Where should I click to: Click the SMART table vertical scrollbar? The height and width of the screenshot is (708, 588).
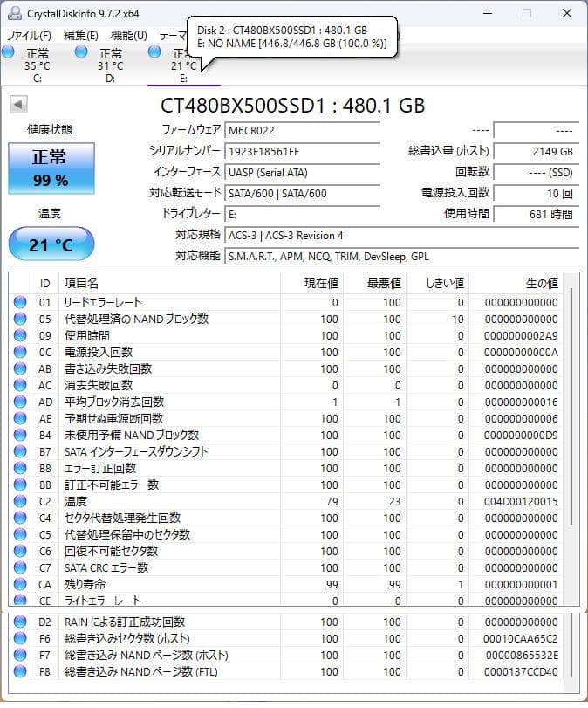571,405
